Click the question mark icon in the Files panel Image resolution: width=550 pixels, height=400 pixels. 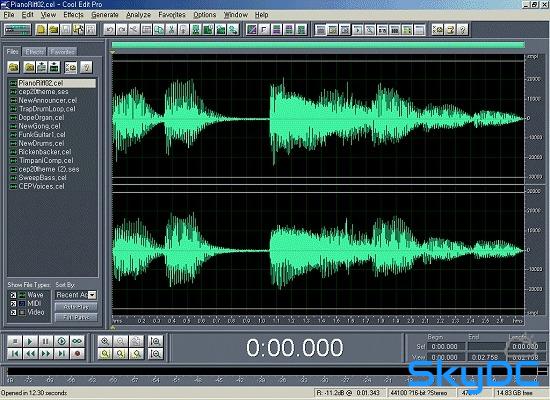coord(86,67)
